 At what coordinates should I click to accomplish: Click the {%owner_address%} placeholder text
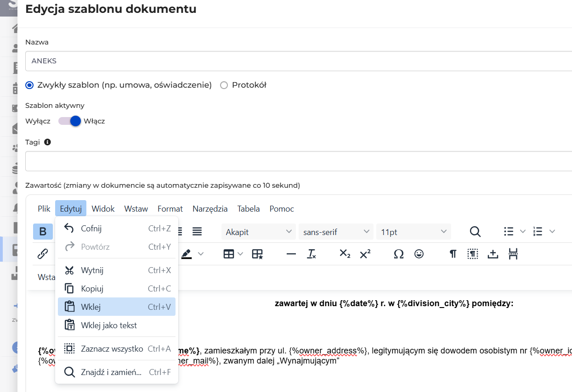[328, 351]
